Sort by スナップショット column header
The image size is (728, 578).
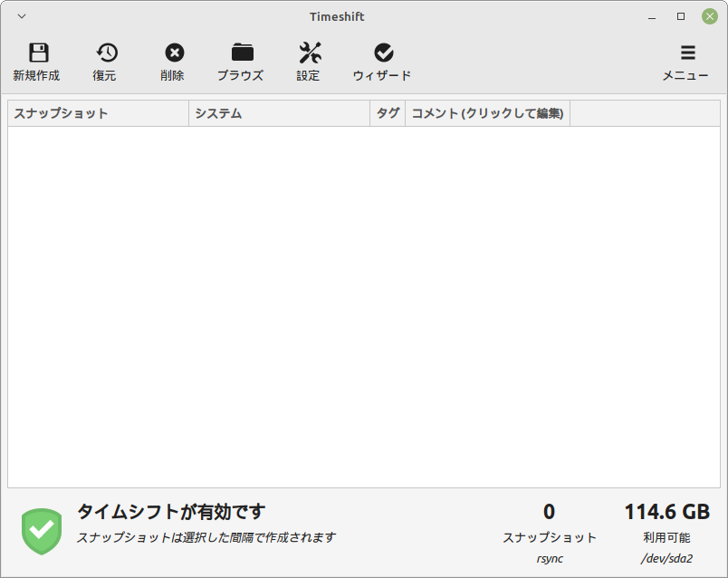coord(99,113)
